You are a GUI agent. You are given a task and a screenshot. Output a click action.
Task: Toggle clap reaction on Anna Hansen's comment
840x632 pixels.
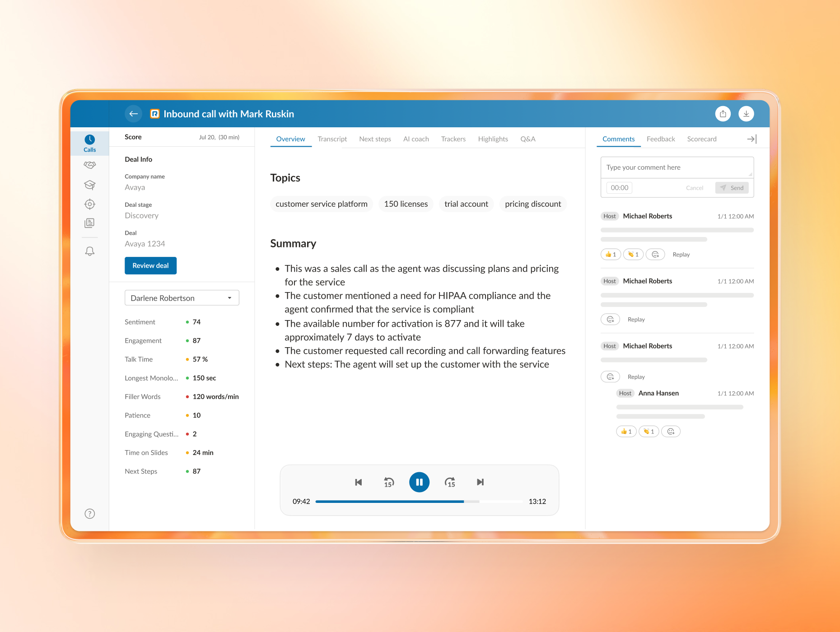tap(649, 432)
